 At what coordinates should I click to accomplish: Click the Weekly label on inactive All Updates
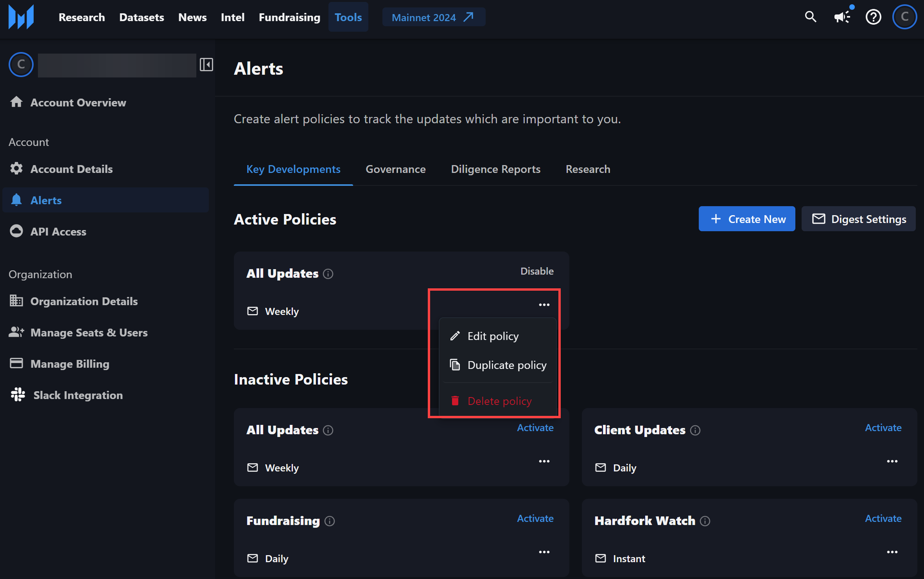282,468
